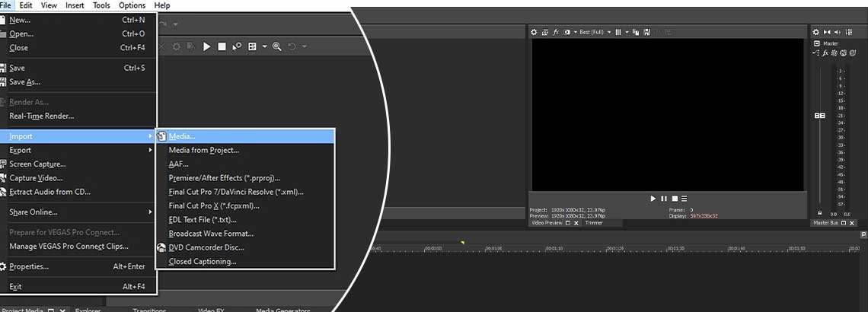868x312 pixels.
Task: Select Manage VEGAS Pro Connect Clips...
Action: pyautogui.click(x=69, y=246)
